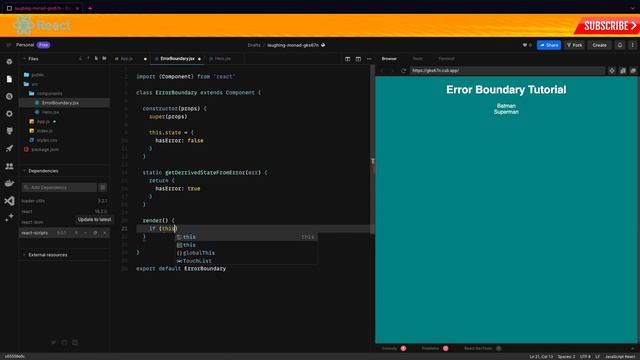This screenshot has width=640, height=360.
Task: Select the TouchList autocomplete suggestion
Action: coord(246,261)
